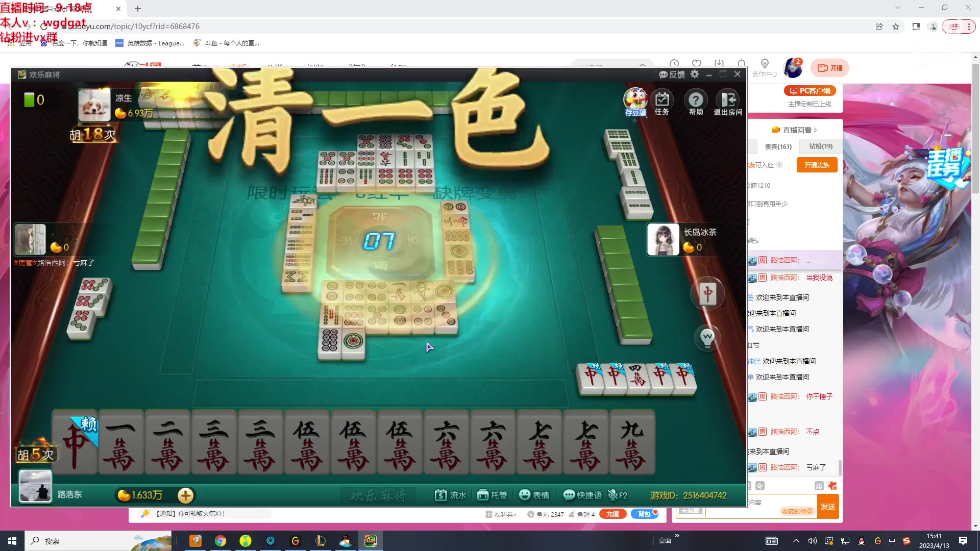Image resolution: width=980 pixels, height=551 pixels.
Task: Adjust system volume from the taskbar
Action: click(x=813, y=541)
